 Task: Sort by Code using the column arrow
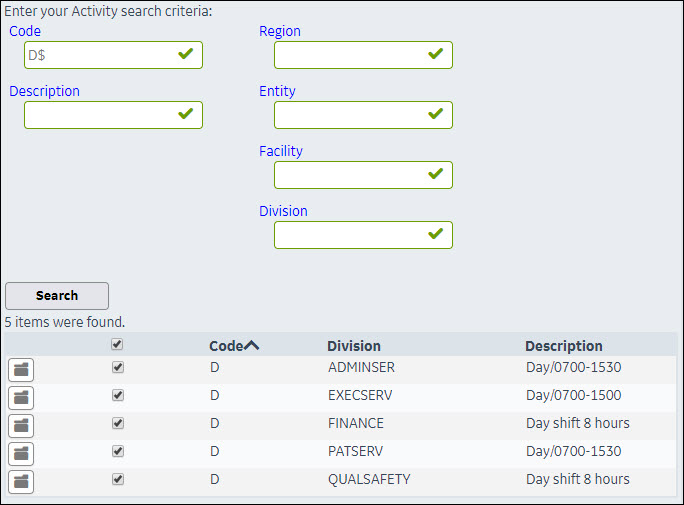pos(251,346)
